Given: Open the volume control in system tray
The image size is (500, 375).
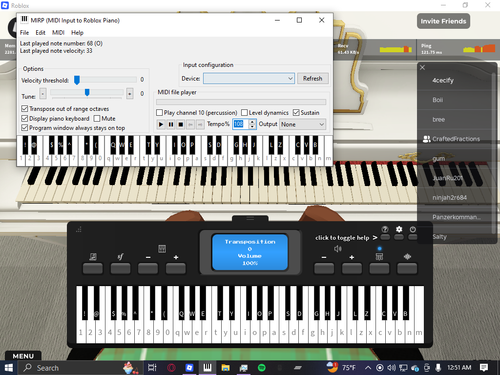Looking at the screenshot, I should [392, 368].
